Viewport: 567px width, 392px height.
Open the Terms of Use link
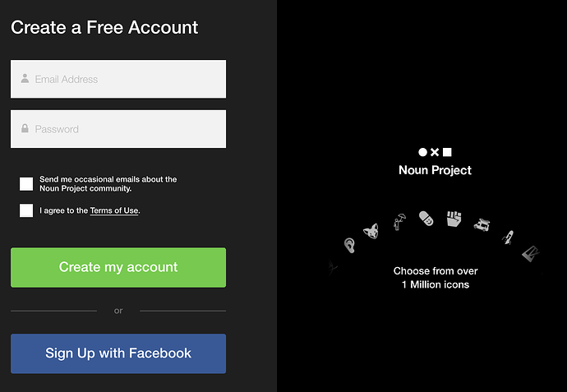point(114,211)
